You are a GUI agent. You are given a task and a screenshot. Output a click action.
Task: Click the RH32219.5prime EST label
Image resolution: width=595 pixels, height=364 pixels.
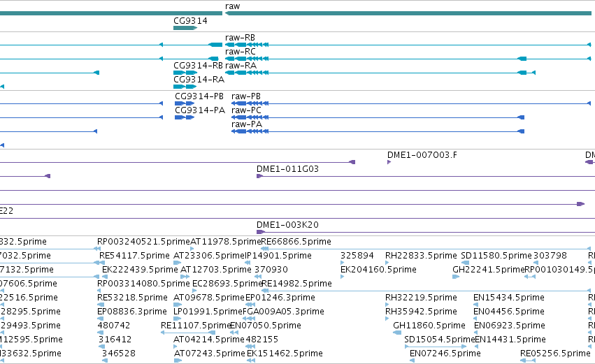[421, 298]
